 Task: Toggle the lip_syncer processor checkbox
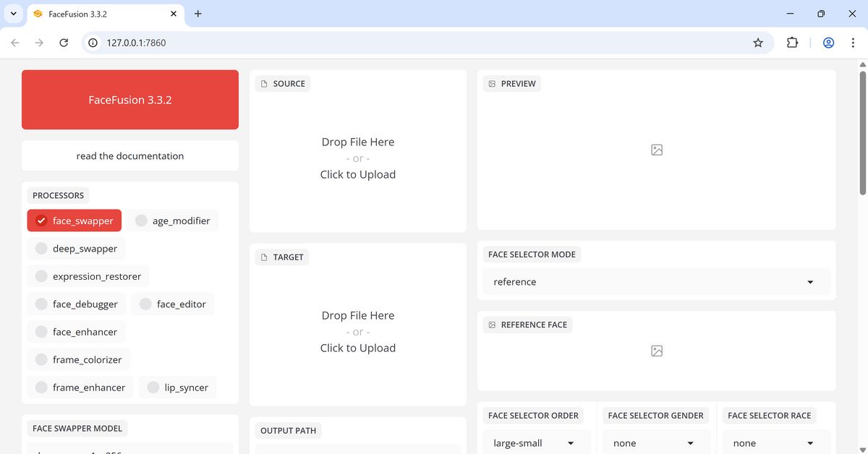pos(153,387)
